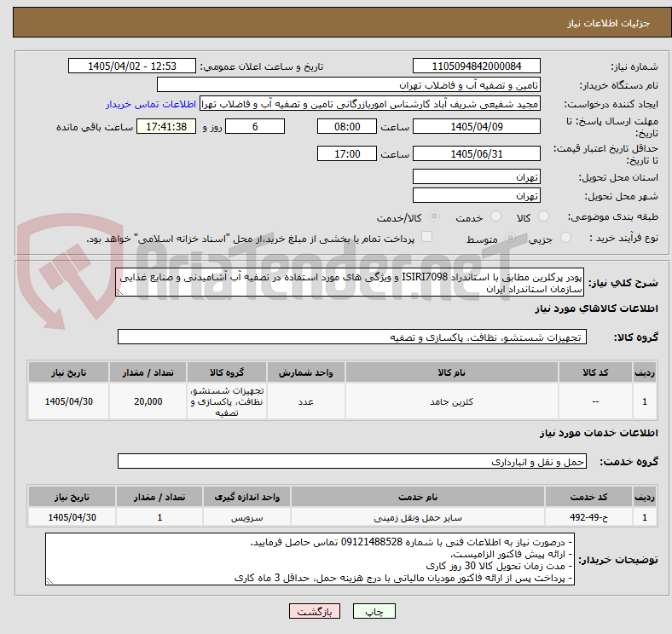The height and width of the screenshot is (634, 672).
Task: Click the کد کالا column header
Action: point(595,372)
